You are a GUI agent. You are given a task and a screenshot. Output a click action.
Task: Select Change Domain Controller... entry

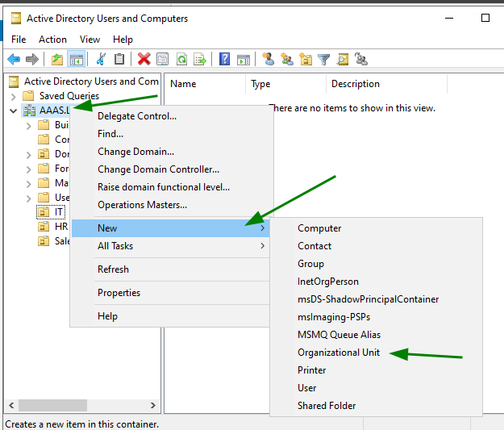[x=171, y=169]
